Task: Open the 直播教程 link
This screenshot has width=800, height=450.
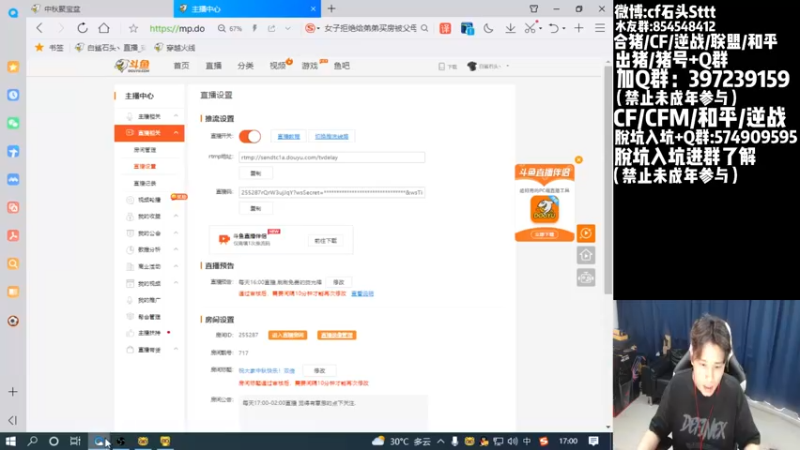Action: [288, 137]
